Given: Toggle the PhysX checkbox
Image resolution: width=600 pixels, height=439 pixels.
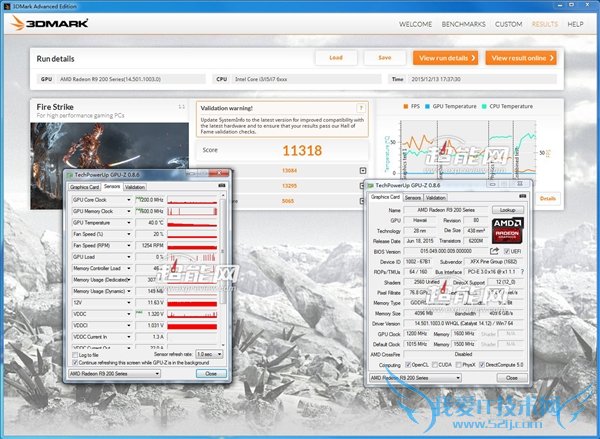Looking at the screenshot, I should click(458, 365).
